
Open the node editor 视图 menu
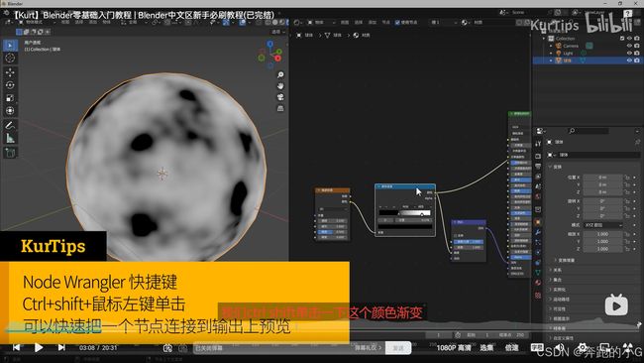345,22
